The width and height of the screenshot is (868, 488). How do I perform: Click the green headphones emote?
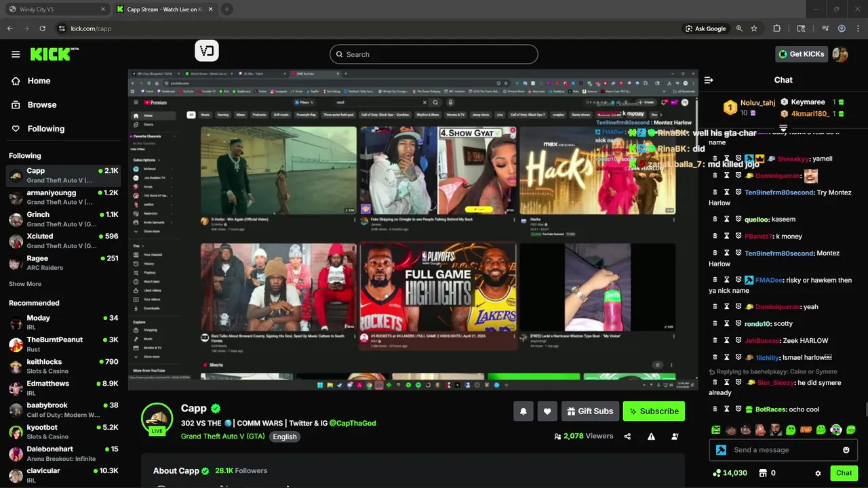coord(836,430)
